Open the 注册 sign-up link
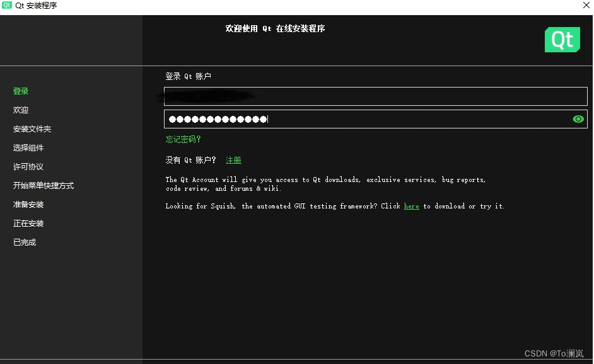The image size is (594, 364). (x=233, y=160)
